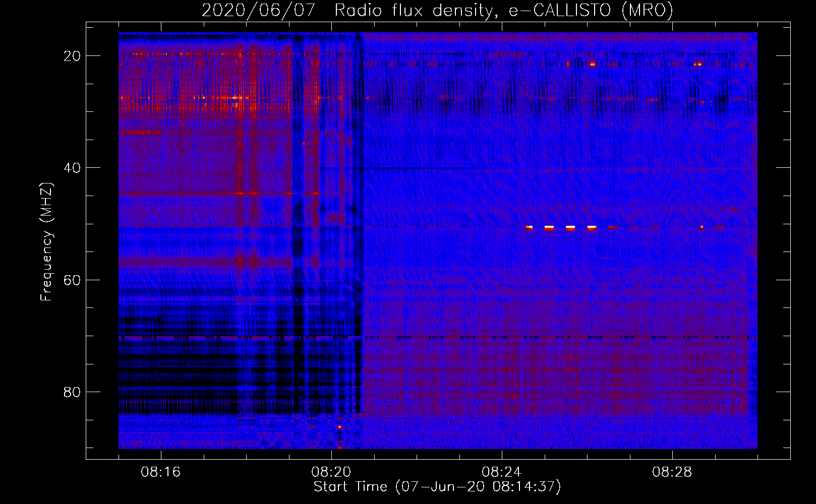Click the '40' frequency tick label
The width and height of the screenshot is (816, 504).
(72, 168)
